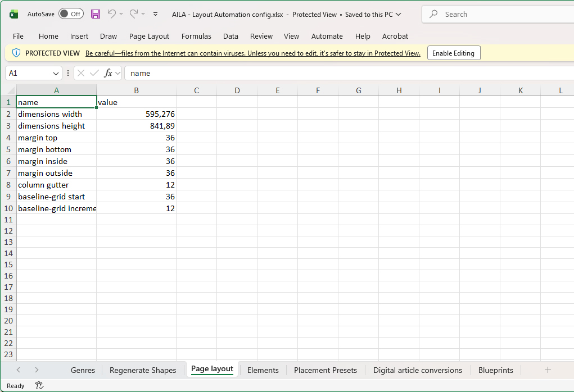
Task: Open the Data ribbon tab
Action: 230,36
